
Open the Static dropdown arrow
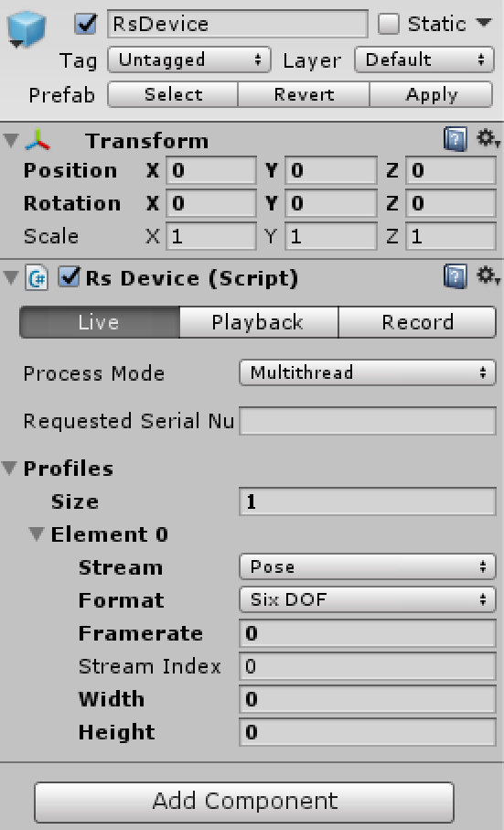[x=484, y=23]
